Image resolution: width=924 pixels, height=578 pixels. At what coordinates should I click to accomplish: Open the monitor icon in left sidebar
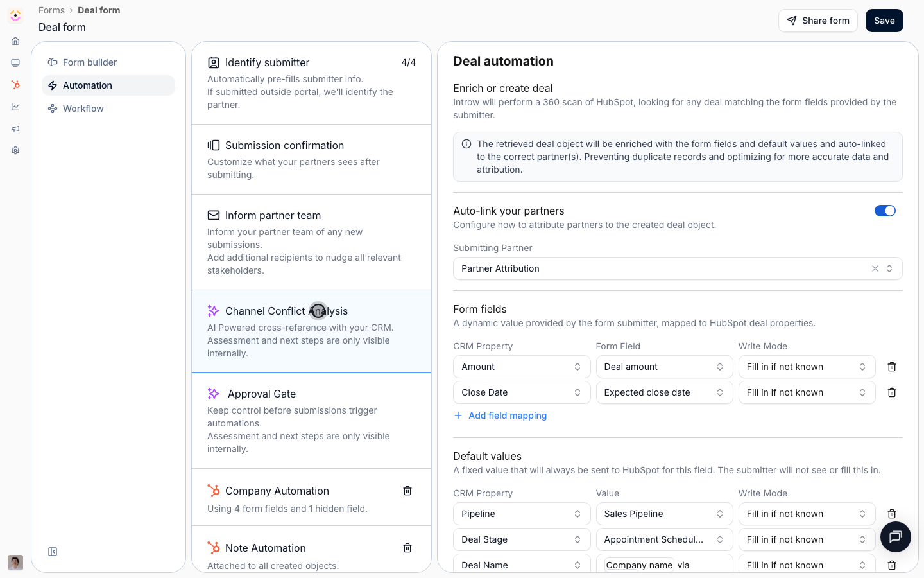(15, 63)
